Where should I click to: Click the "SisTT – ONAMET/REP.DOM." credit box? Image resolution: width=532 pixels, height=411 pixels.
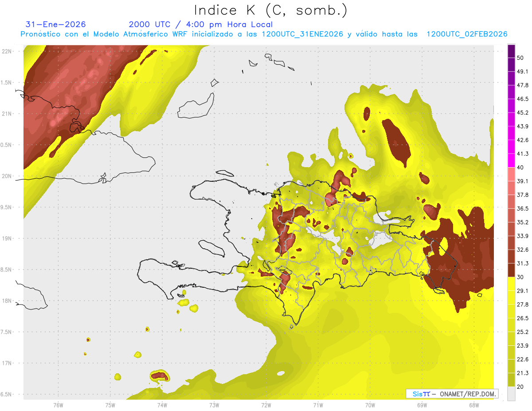click(452, 394)
